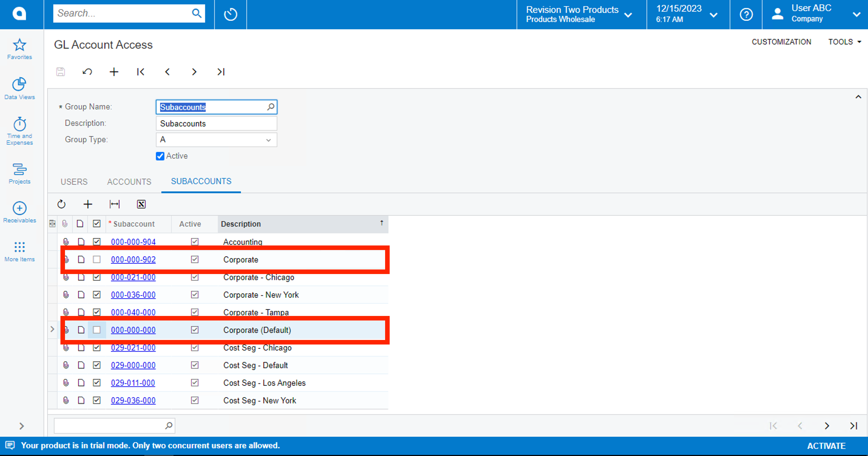The image size is (868, 456).
Task: Toggle the Active group checkbox
Action: [160, 156]
